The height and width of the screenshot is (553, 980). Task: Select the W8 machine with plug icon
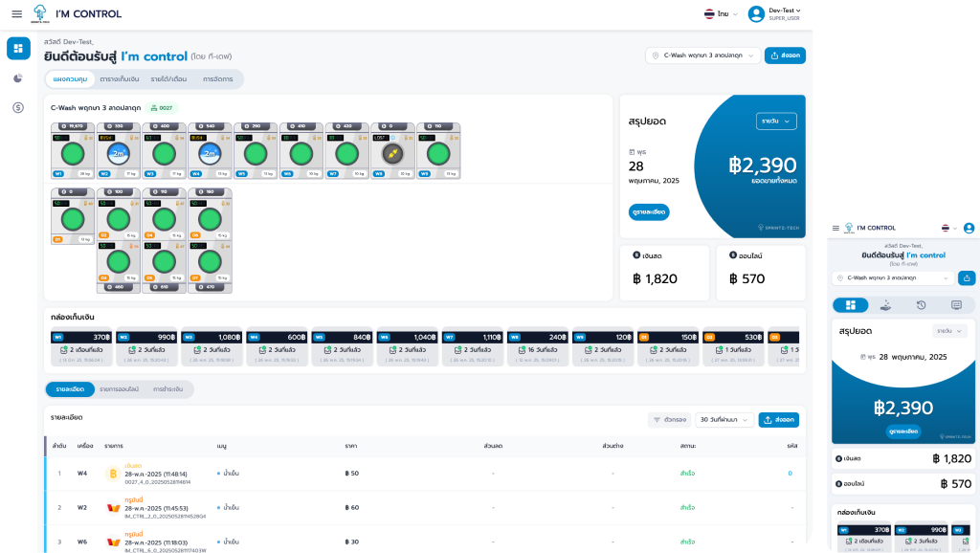point(392,151)
